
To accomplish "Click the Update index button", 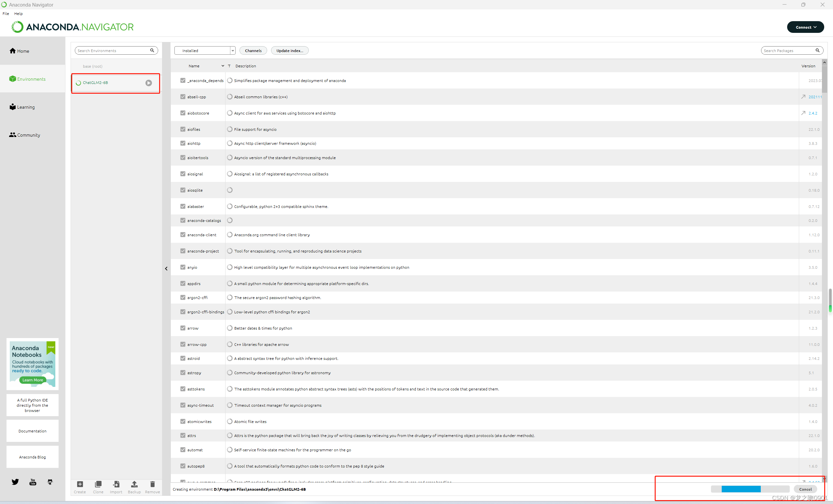I will click(289, 50).
